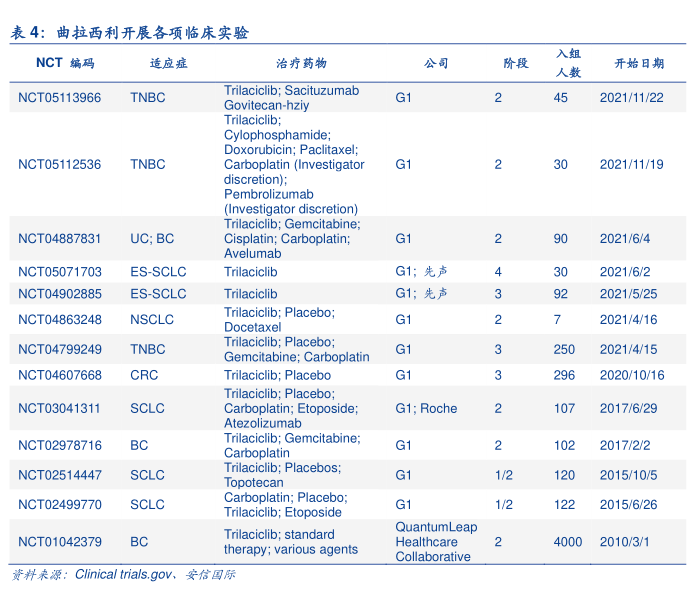Viewport: 689px width, 601px height.
Task: Click the CRC indication cell
Action: [x=144, y=376]
